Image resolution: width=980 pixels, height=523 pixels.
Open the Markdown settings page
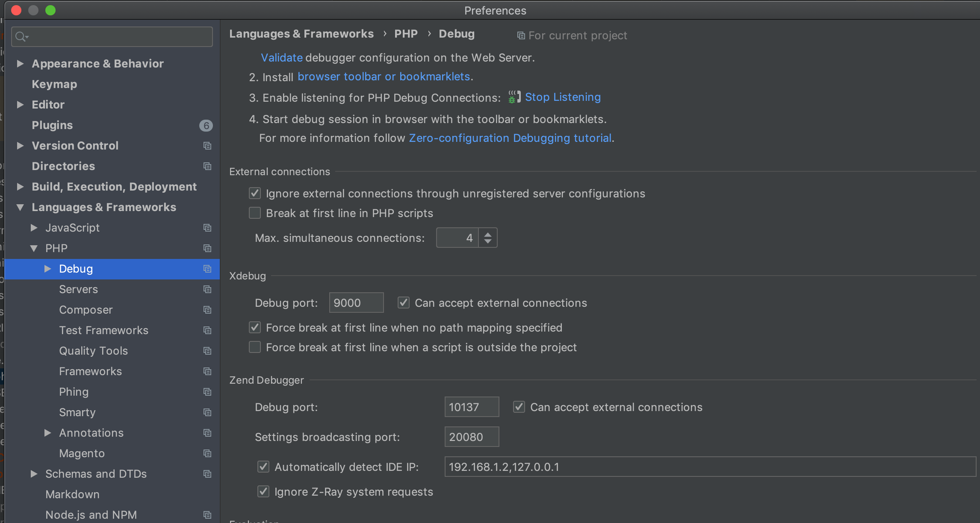point(72,494)
